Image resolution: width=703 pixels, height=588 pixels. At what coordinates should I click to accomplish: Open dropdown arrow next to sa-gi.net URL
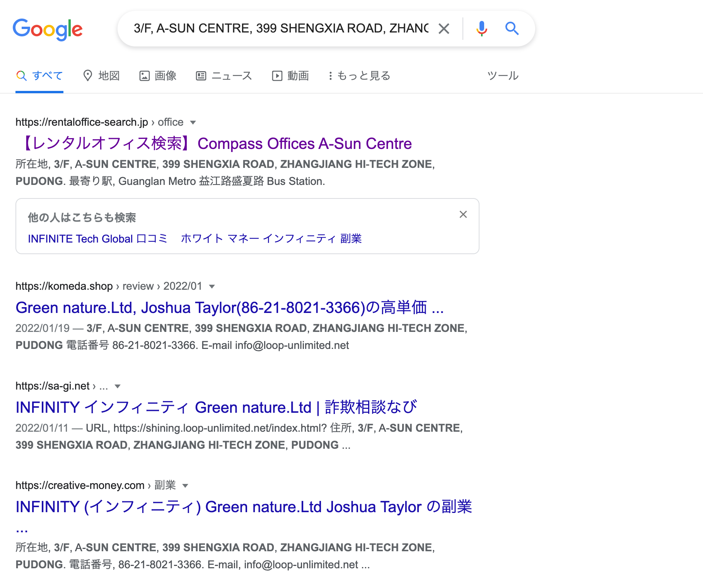tap(118, 386)
